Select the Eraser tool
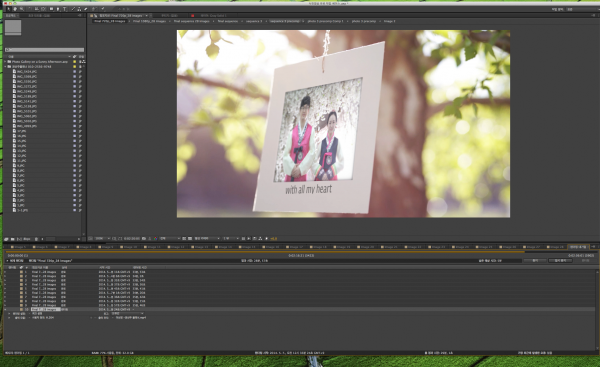Screen dimensions: 600x367 [x=85, y=9]
